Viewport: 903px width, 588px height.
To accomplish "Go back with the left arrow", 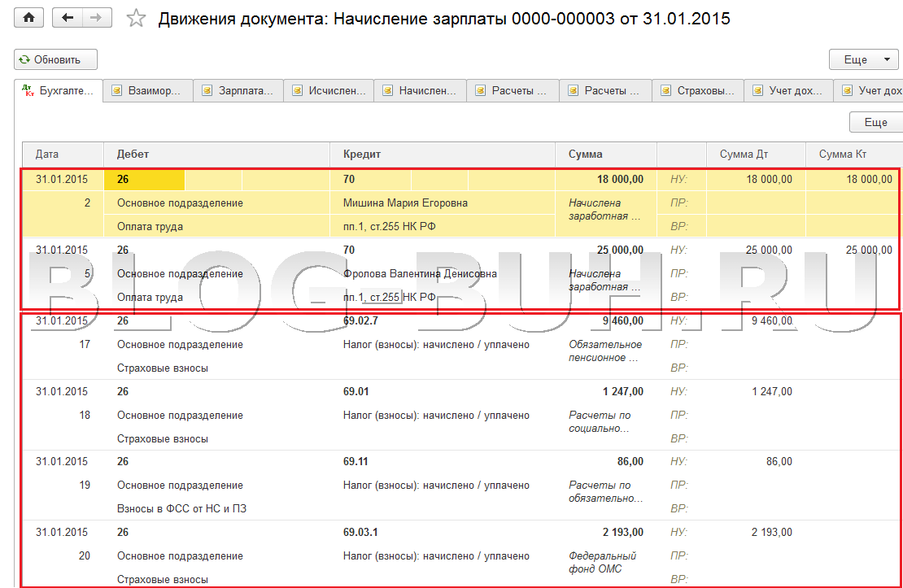I will [x=68, y=18].
